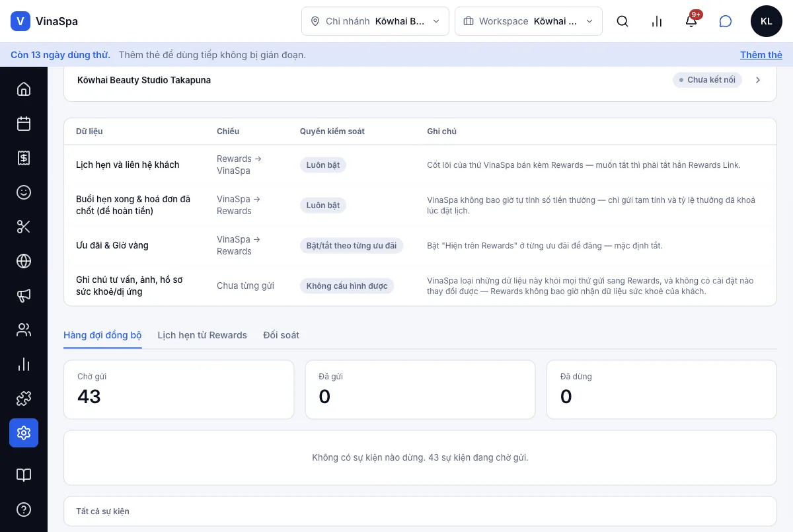
Task: Click the Lịch hẹn và liên hệ khách row label
Action: pyautogui.click(x=128, y=165)
